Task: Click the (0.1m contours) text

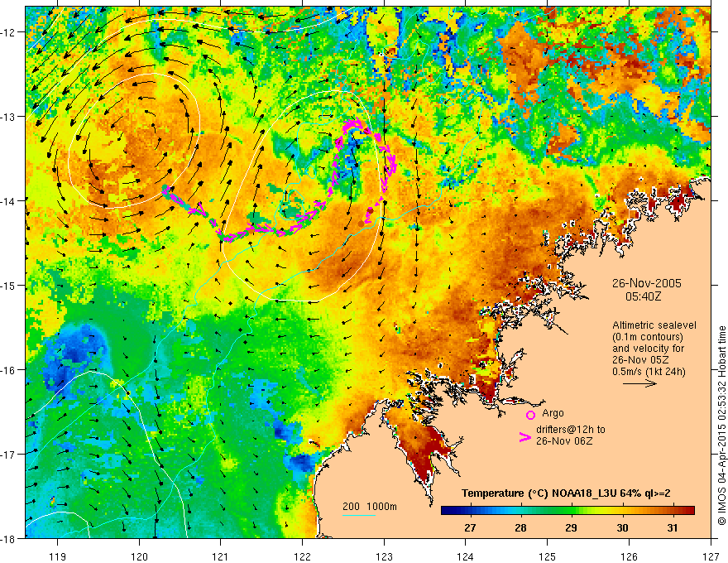Action: (x=648, y=337)
